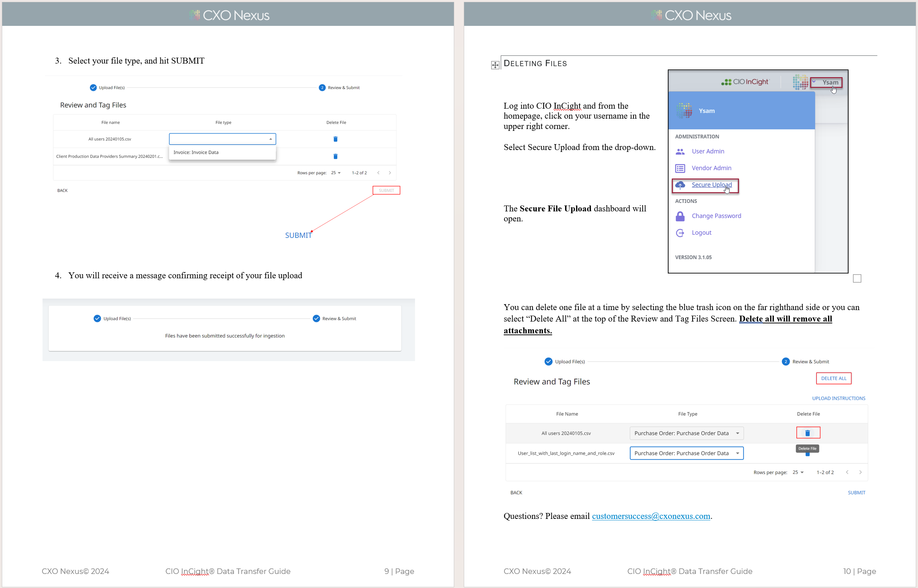Expand the Ysam username dropdown in top right

tap(826, 82)
